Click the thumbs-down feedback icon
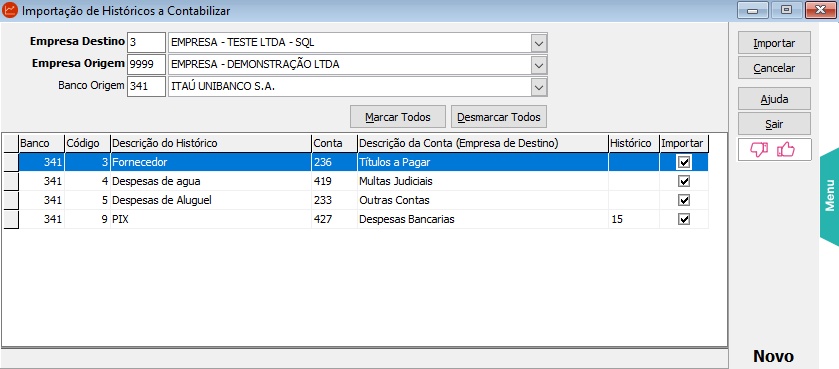Screen dimensions: 839x369 click(x=759, y=150)
